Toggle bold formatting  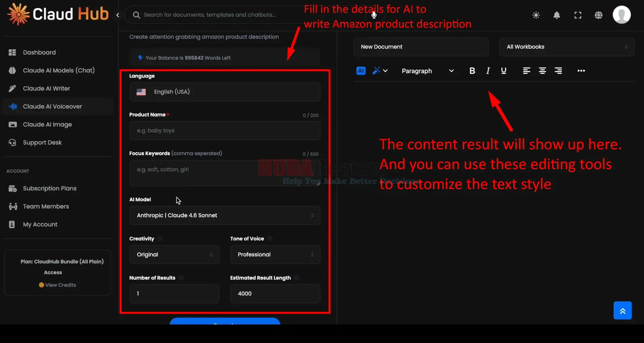tap(472, 71)
